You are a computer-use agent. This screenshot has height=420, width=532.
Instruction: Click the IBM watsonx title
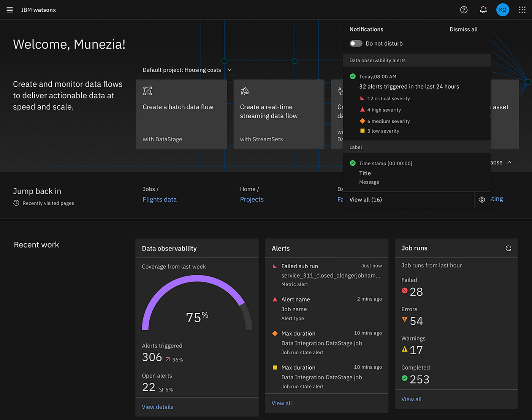point(38,10)
